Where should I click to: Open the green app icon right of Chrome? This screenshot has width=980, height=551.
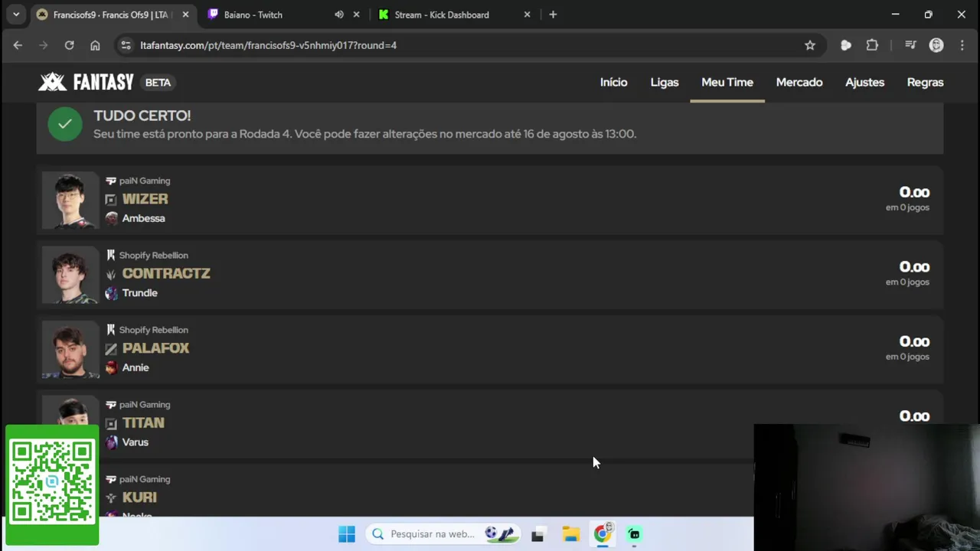click(634, 534)
